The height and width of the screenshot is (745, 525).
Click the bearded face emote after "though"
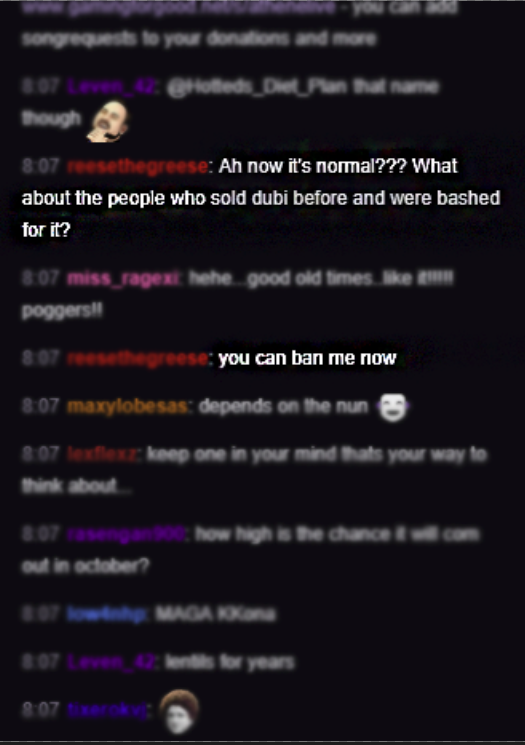(108, 120)
